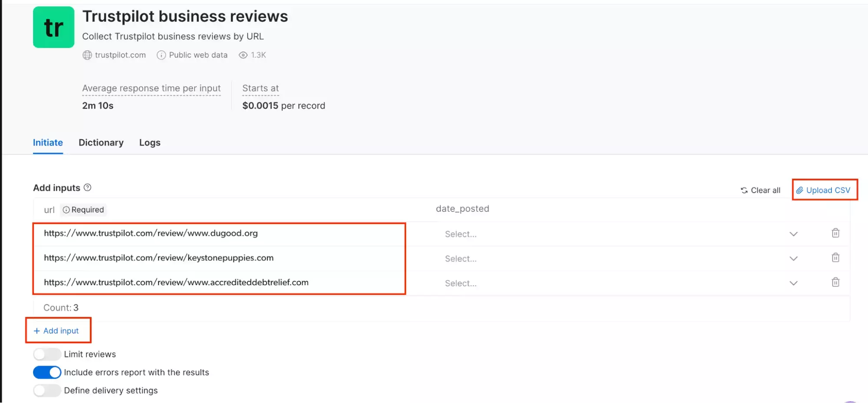
Task: Delete the keystonepuppies.com row via trash icon
Action: pos(835,258)
